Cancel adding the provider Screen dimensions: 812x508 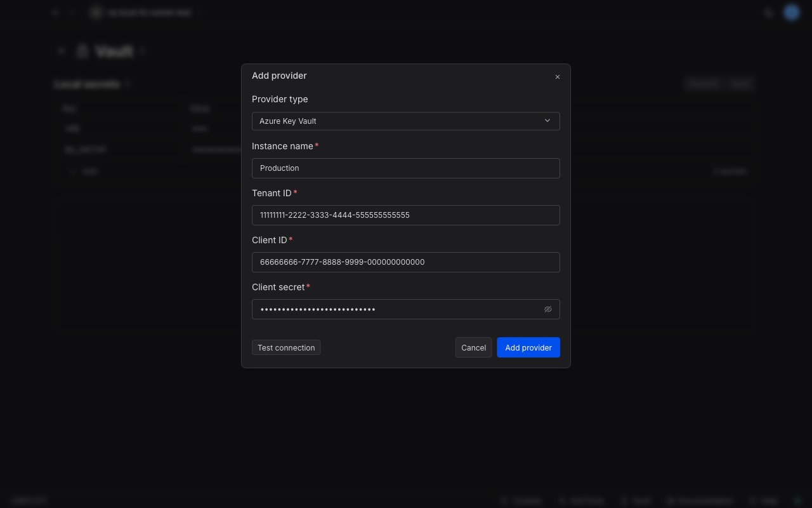[473, 347]
